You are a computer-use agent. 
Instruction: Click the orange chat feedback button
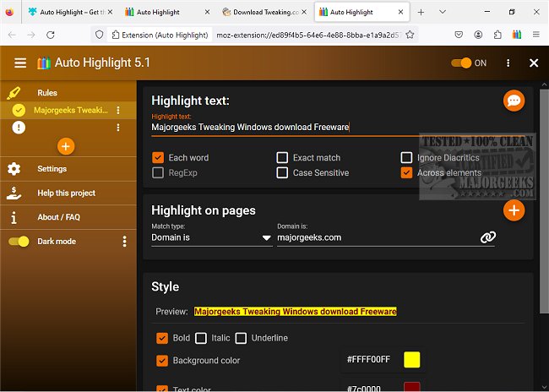click(514, 101)
